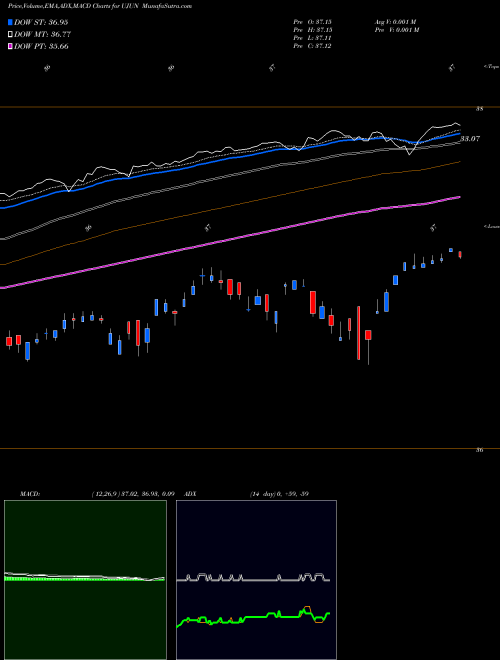This screenshot has width=500, height=660.
Task: Click the Pre L: 37.11 value
Action: (x=312, y=38)
